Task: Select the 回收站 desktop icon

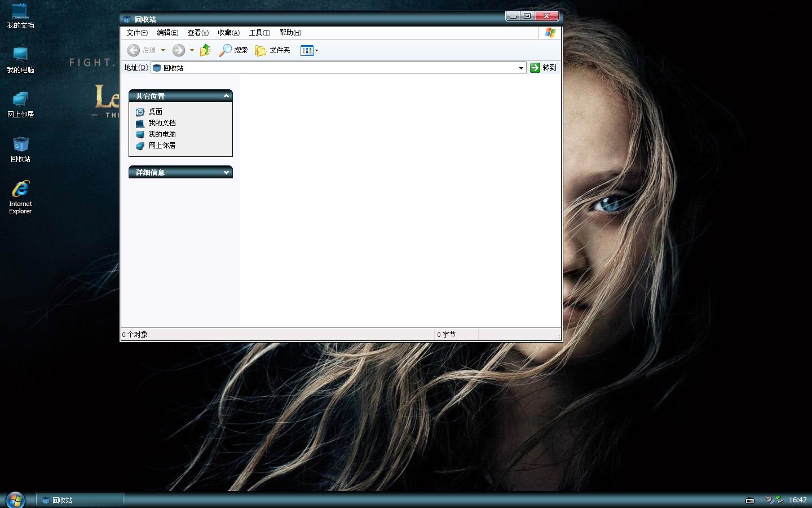Action: (x=20, y=150)
